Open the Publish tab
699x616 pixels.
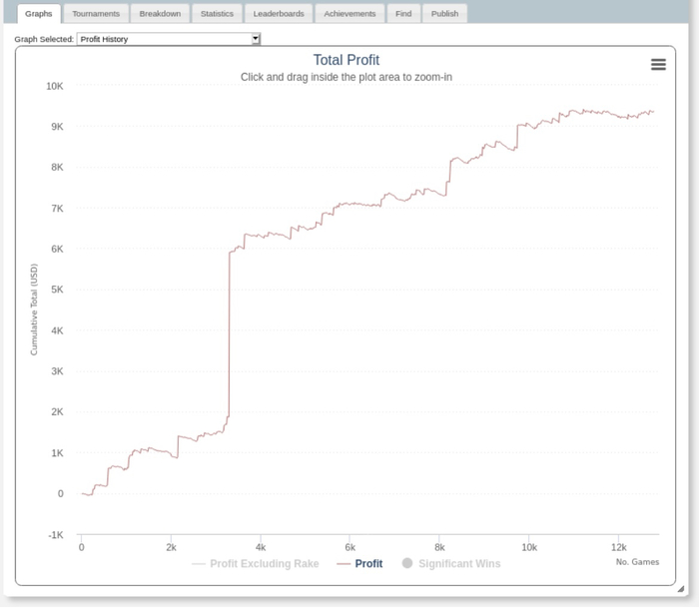[444, 14]
